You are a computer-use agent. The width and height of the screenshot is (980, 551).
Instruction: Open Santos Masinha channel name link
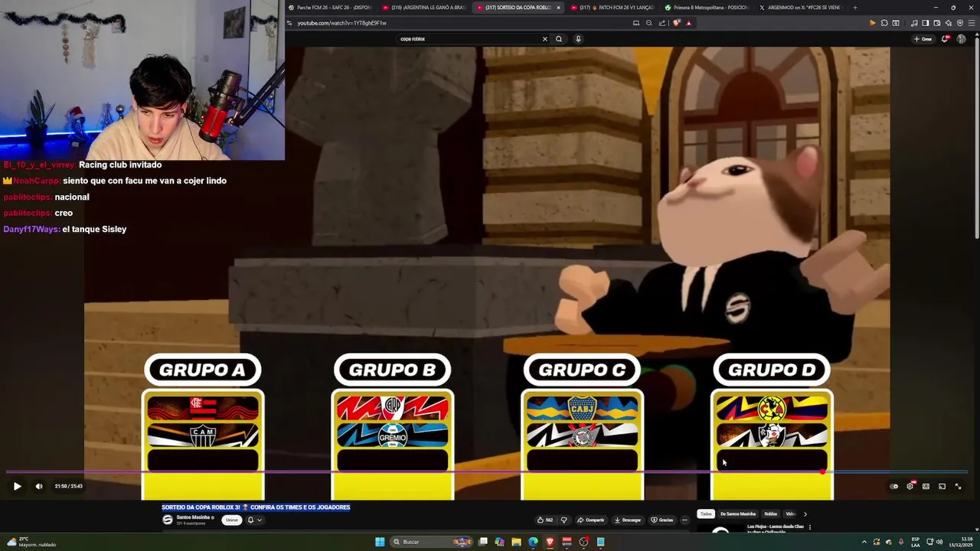(193, 517)
